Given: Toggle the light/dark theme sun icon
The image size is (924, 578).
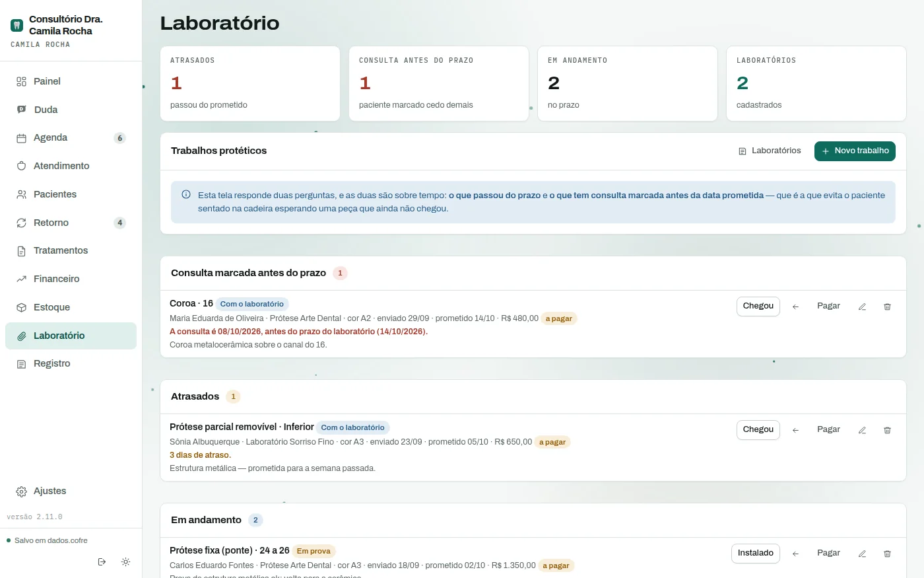Looking at the screenshot, I should tap(125, 561).
